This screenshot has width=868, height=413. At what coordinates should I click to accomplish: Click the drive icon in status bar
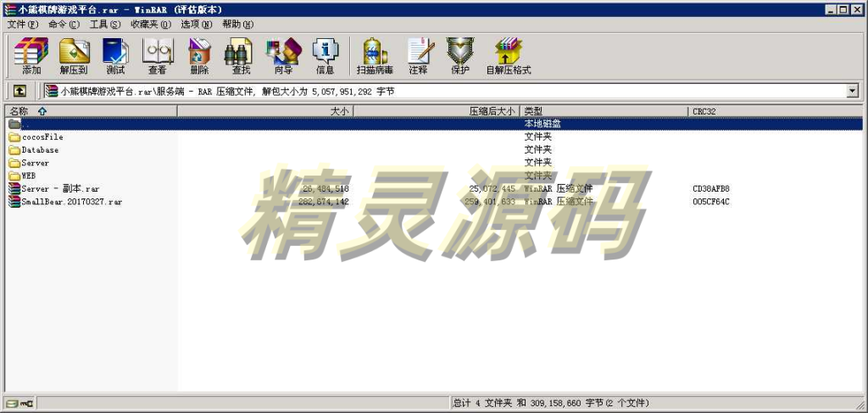tap(12, 403)
